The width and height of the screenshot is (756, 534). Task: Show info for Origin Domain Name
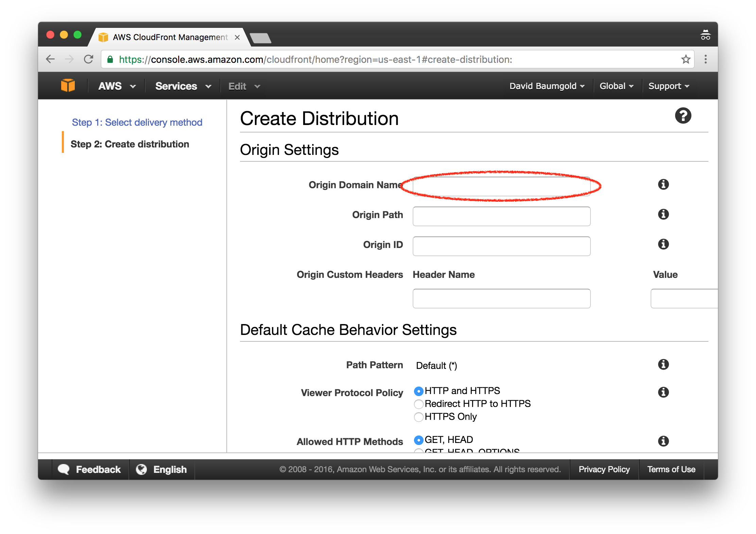coord(663,184)
